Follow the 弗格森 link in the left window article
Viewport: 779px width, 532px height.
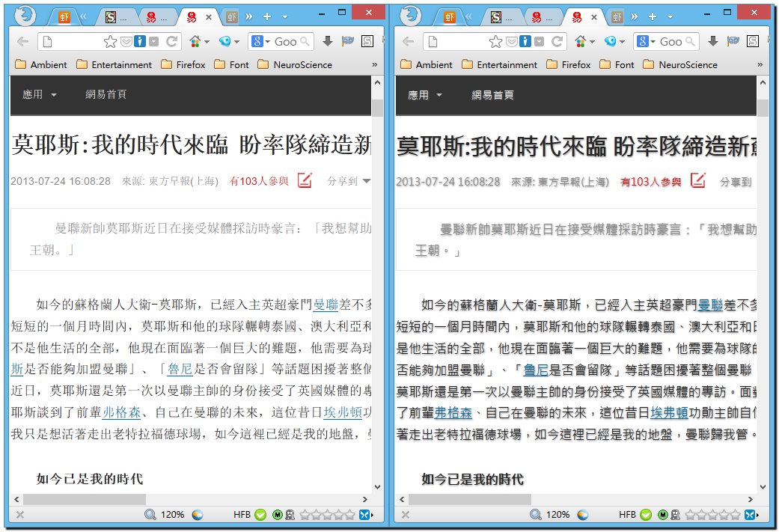point(122,412)
